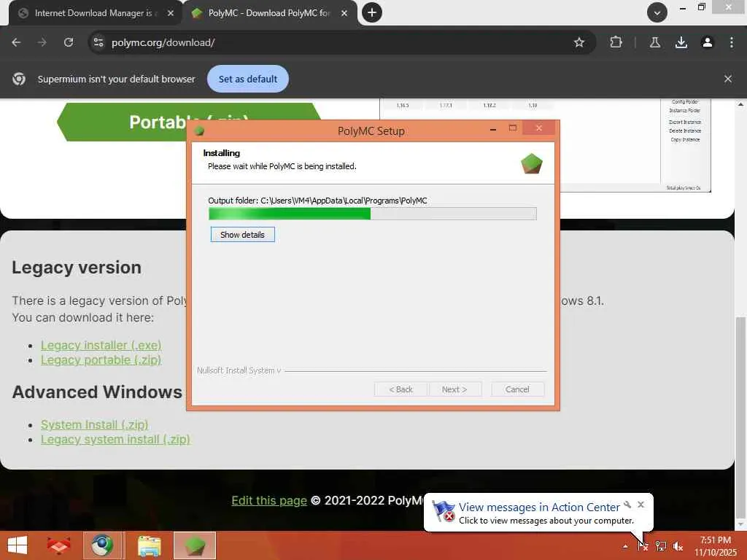Click the PolyMC logo in the setup header

[x=532, y=163]
